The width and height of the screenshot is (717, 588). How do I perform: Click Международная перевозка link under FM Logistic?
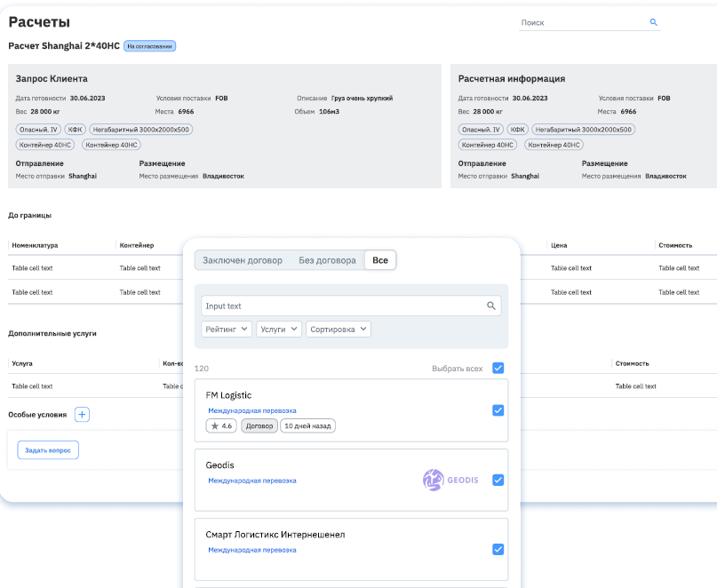252,411
